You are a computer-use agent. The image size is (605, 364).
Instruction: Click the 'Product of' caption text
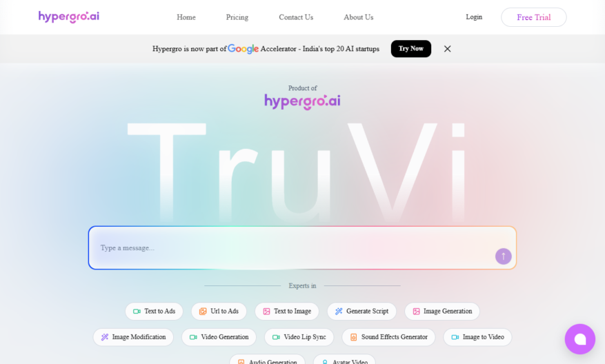pos(302,88)
